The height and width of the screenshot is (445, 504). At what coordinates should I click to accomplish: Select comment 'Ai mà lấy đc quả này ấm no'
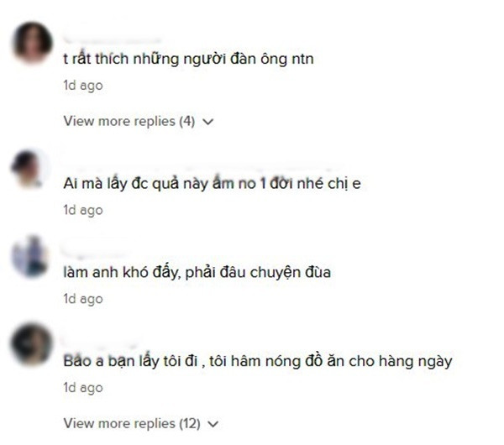pyautogui.click(x=213, y=184)
